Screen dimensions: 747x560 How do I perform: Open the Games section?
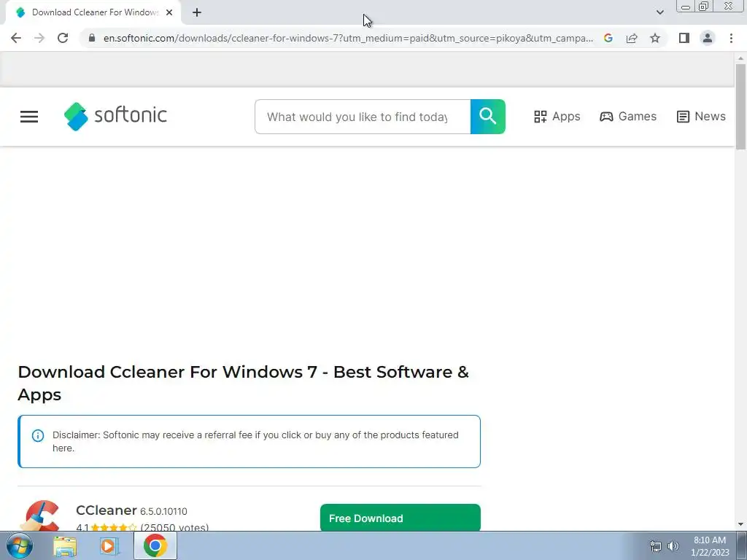tap(628, 117)
